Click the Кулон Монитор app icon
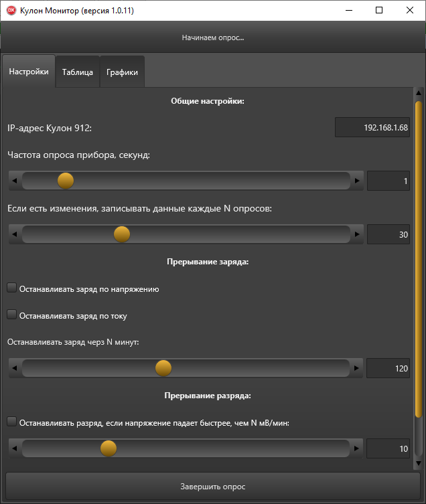Image resolution: width=426 pixels, height=504 pixels. coord(11,10)
